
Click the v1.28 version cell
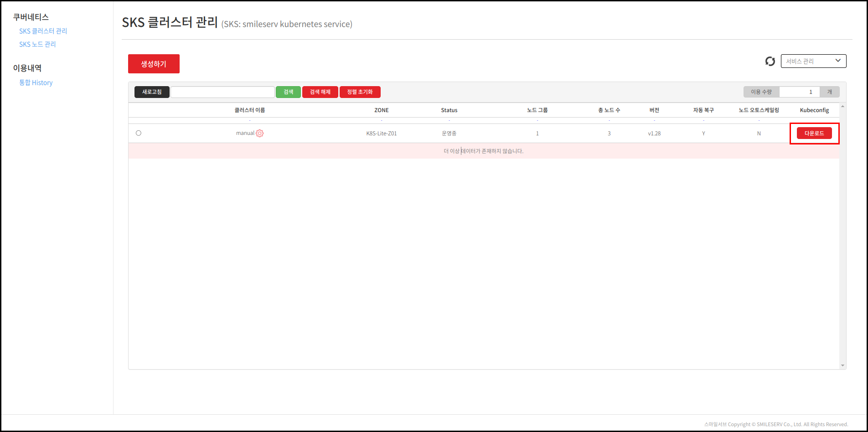(654, 134)
